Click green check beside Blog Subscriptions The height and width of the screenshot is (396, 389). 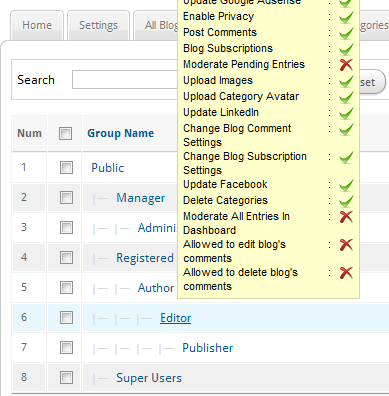346,49
